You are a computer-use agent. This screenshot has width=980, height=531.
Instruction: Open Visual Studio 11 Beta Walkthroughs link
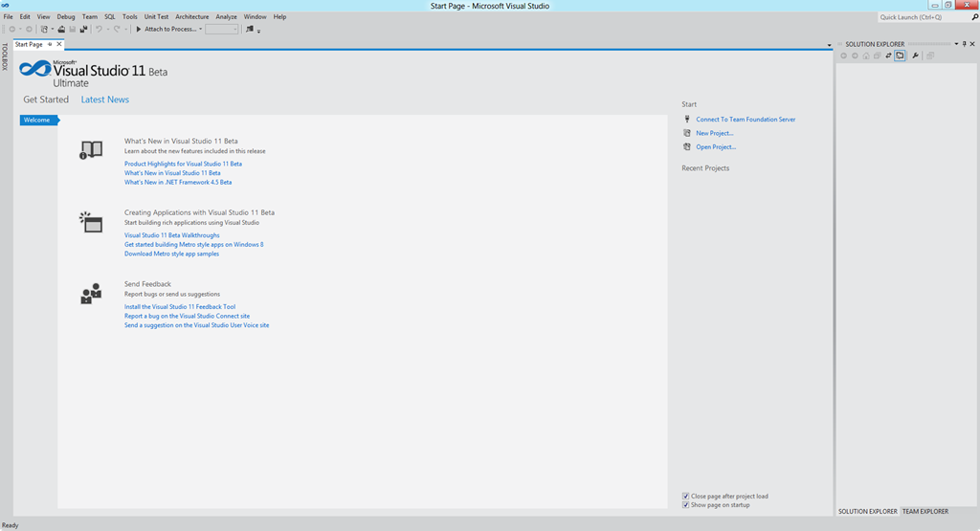click(x=171, y=235)
